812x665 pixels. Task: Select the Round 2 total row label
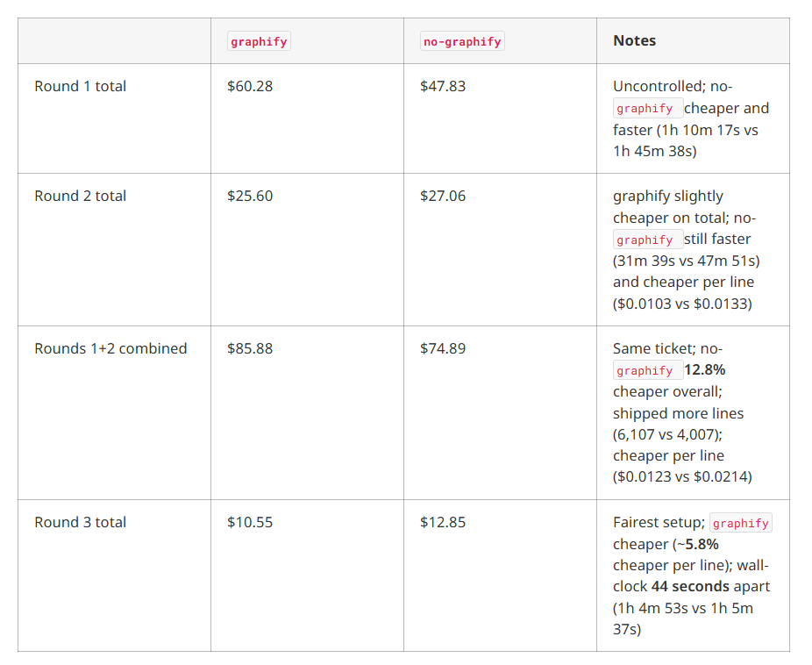(81, 196)
